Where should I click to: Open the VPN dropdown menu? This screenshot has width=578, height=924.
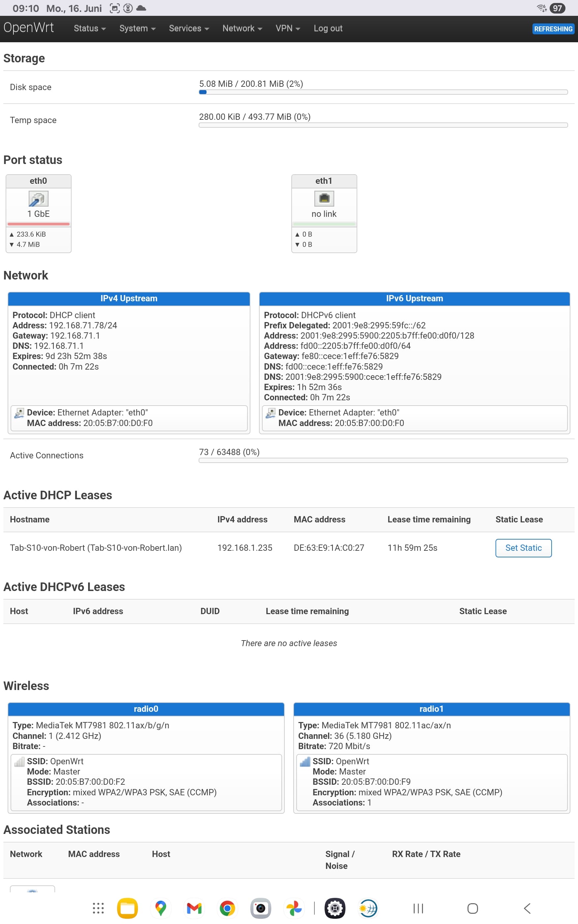288,28
